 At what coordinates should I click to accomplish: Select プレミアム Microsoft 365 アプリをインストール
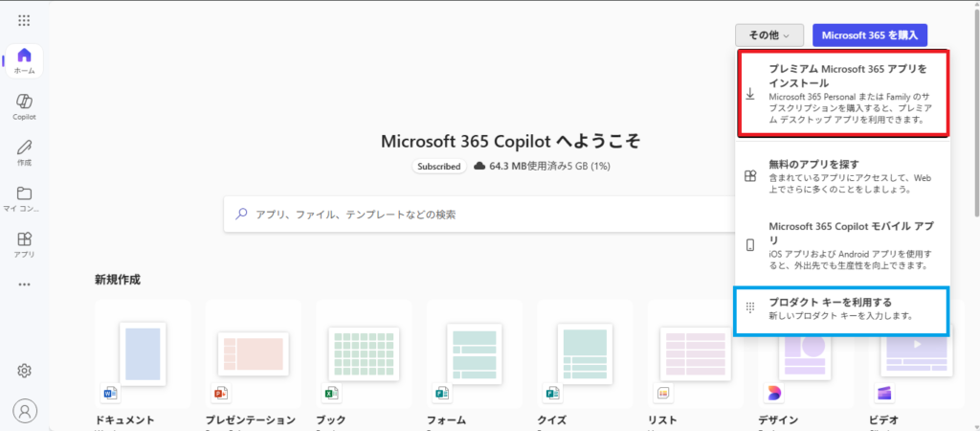pyautogui.click(x=843, y=93)
